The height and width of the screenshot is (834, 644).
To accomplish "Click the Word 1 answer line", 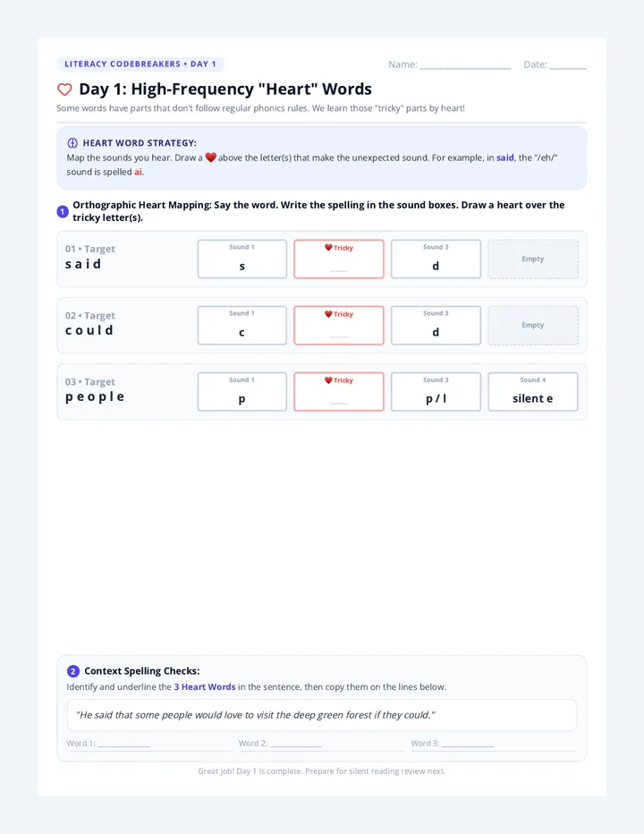I will pyautogui.click(x=123, y=744).
